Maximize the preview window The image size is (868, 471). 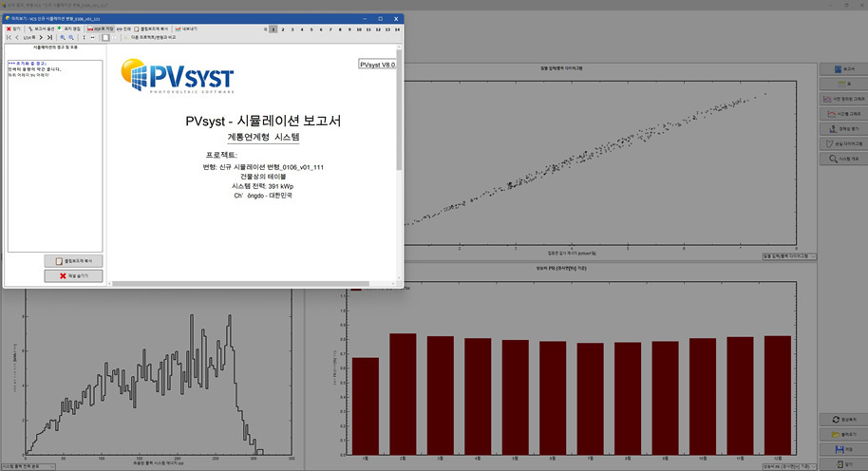[x=380, y=18]
